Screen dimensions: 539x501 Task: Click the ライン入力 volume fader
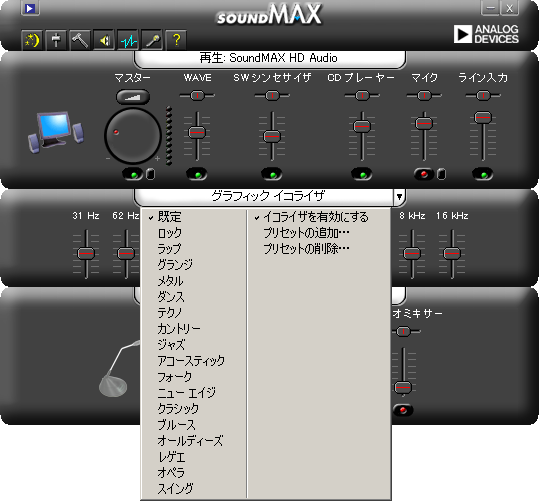coord(483,117)
